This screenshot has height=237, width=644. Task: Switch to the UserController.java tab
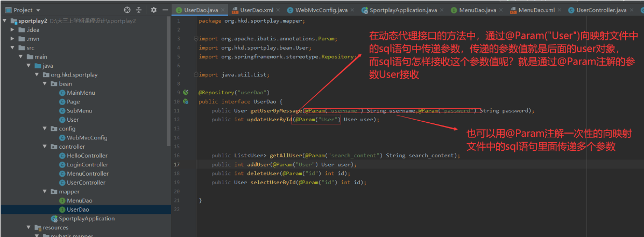click(x=601, y=10)
